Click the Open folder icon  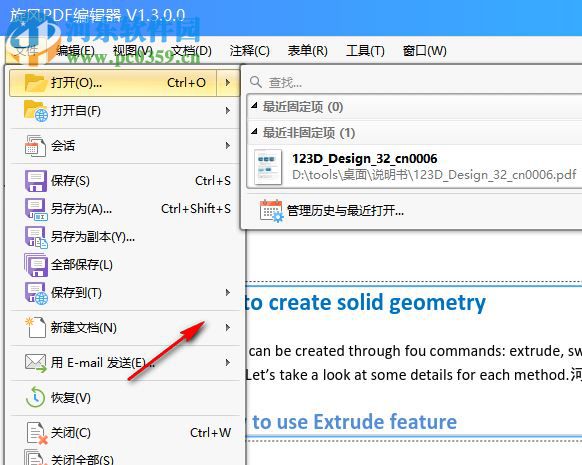(x=35, y=82)
